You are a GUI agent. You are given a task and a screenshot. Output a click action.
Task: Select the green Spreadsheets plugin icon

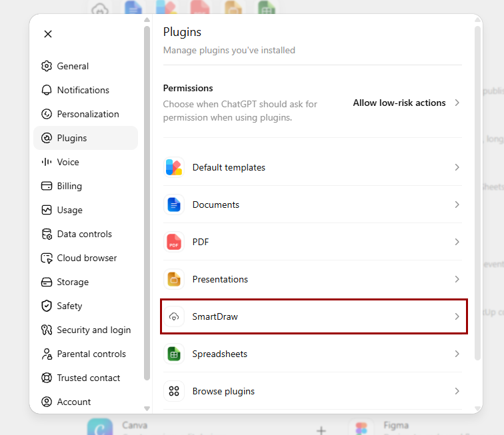tap(174, 354)
